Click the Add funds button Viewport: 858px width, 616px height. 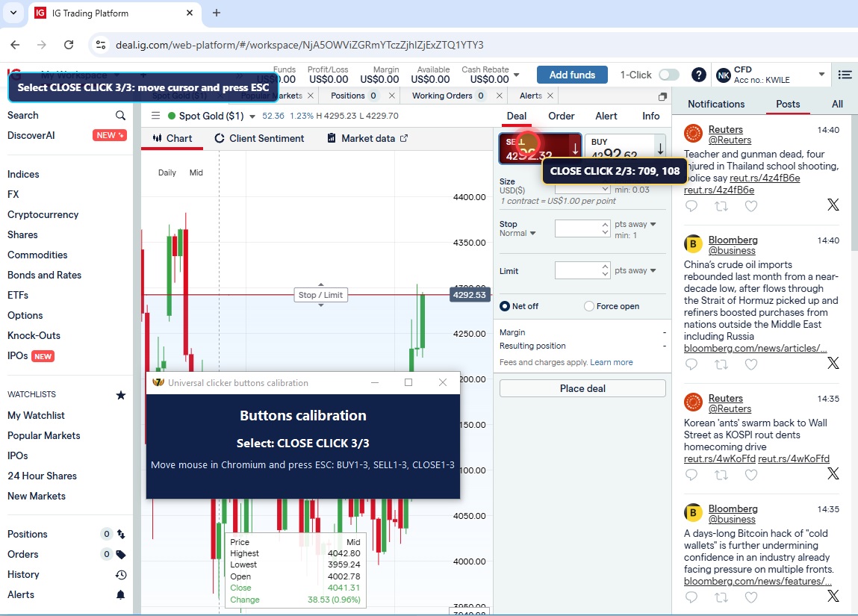click(572, 75)
